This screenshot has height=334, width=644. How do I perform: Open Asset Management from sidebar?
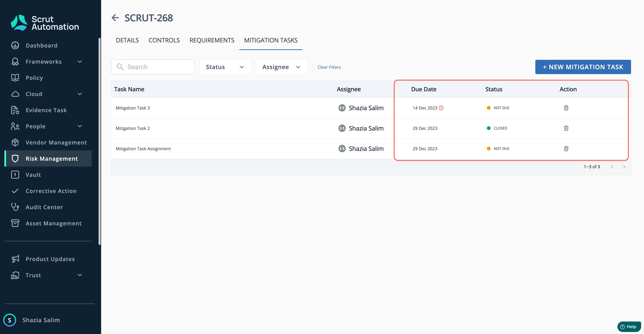[x=53, y=223]
